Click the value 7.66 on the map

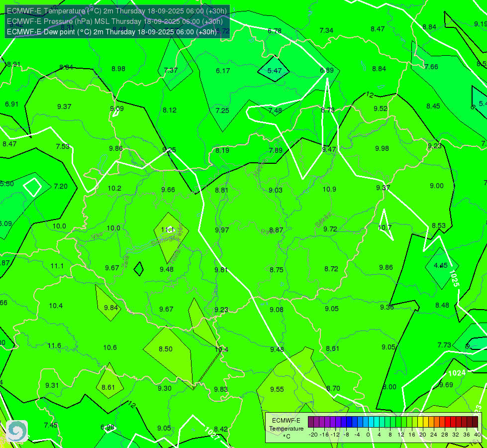(x=431, y=67)
